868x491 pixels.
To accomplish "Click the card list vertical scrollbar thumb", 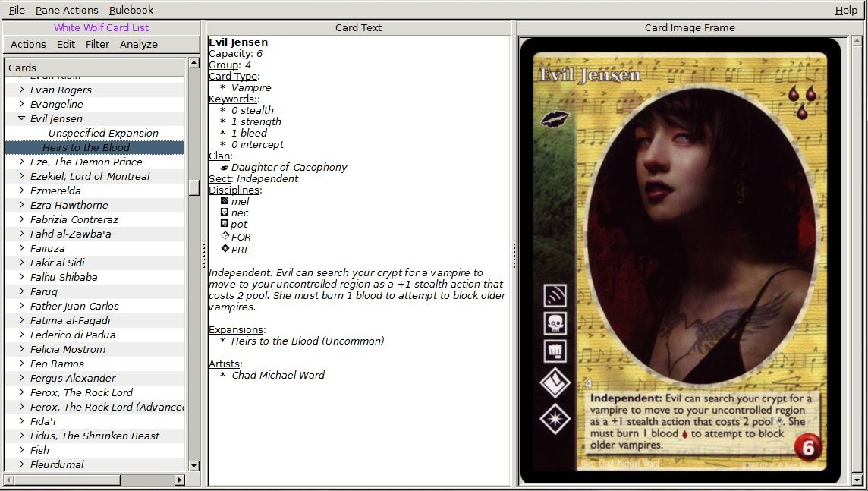I will 193,187.
